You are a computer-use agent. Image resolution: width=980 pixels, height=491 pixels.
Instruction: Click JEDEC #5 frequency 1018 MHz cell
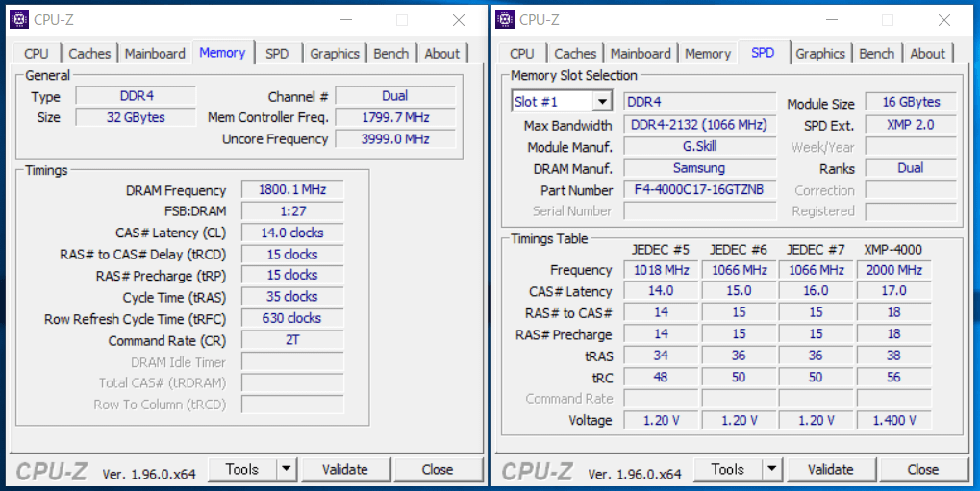(x=662, y=270)
